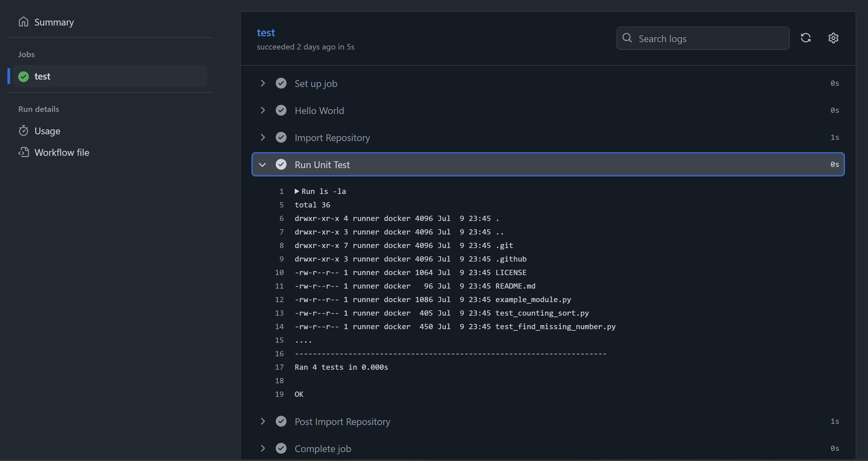Click the blue test job title link
This screenshot has width=868, height=461.
pos(266,33)
